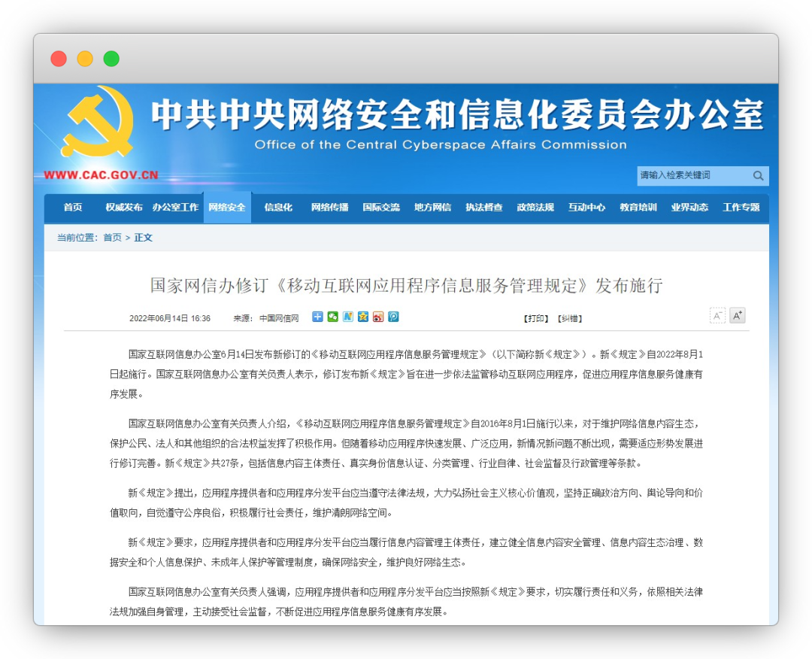This screenshot has height=659, width=812.
Task: Click the 【打印】 print link
Action: 535,319
